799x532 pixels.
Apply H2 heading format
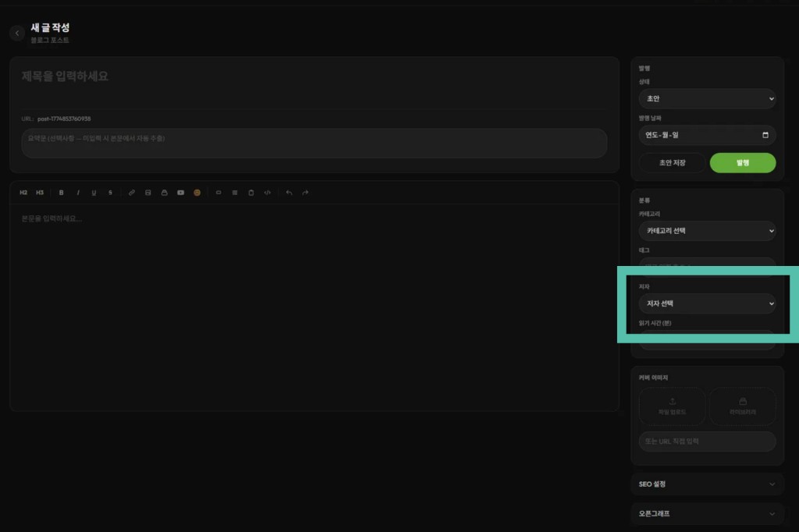(23, 193)
